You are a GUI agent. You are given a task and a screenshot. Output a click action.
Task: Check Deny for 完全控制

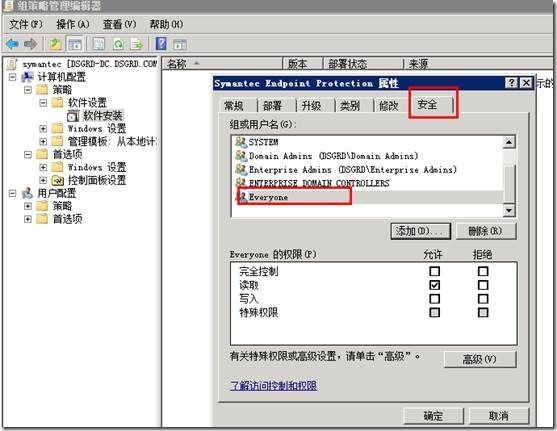[x=483, y=271]
